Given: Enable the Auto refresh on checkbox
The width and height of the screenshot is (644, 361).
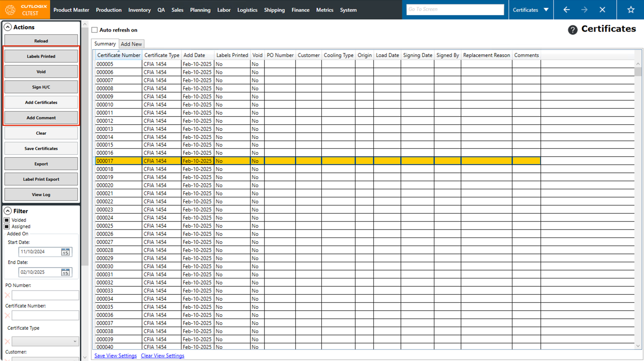Looking at the screenshot, I should point(95,30).
